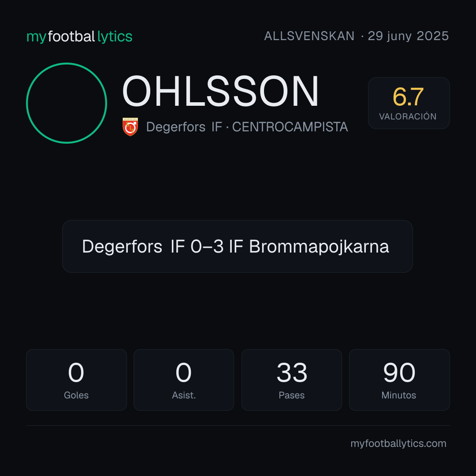Image resolution: width=476 pixels, height=476 pixels.
Task: Open the Degerfors IF 0–3 IF Brommapojkarna result
Action: 238,246
